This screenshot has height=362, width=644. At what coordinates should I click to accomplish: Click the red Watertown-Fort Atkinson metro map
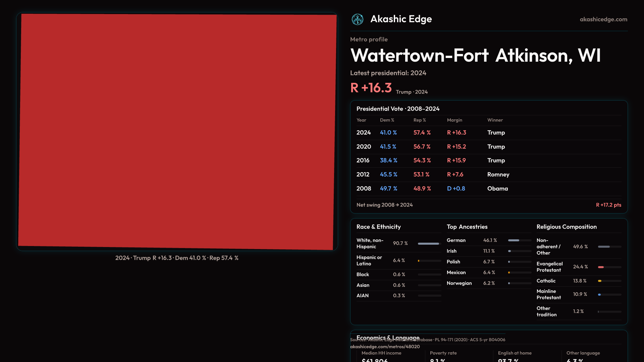[x=177, y=131]
